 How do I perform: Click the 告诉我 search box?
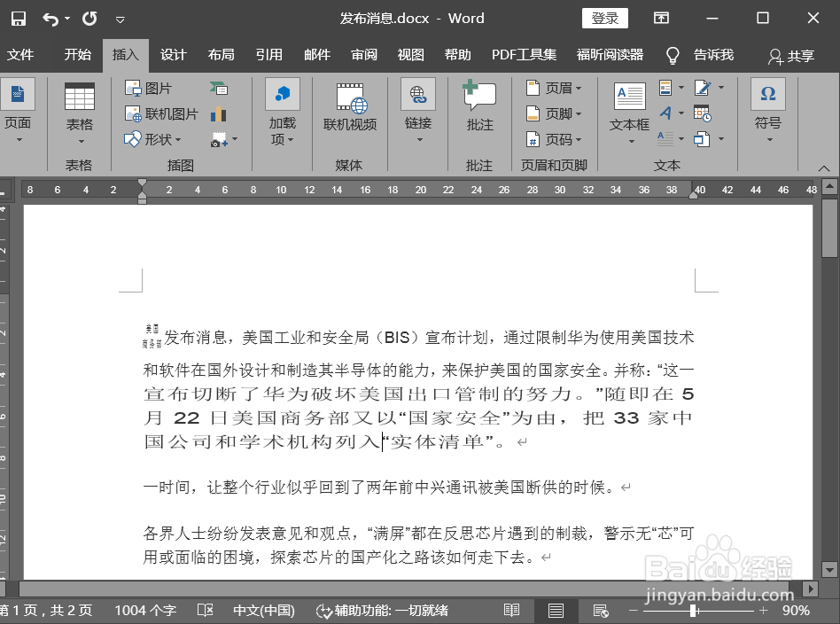(713, 55)
